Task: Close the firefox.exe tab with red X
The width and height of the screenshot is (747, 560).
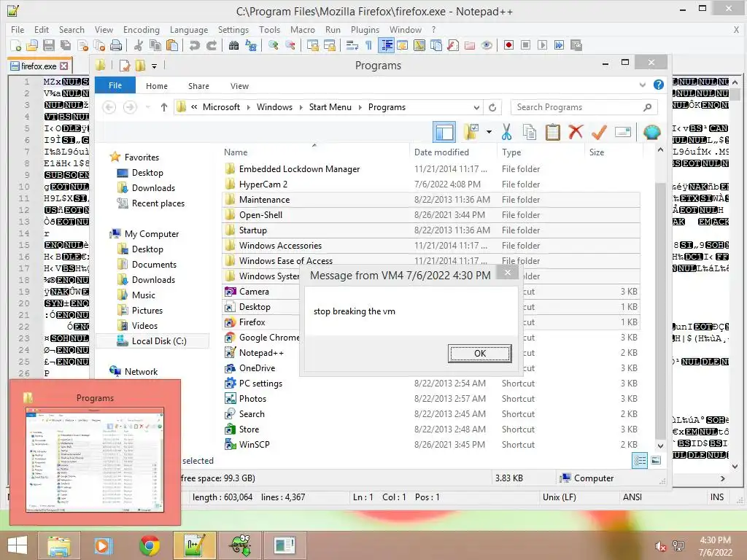Action: (64, 66)
